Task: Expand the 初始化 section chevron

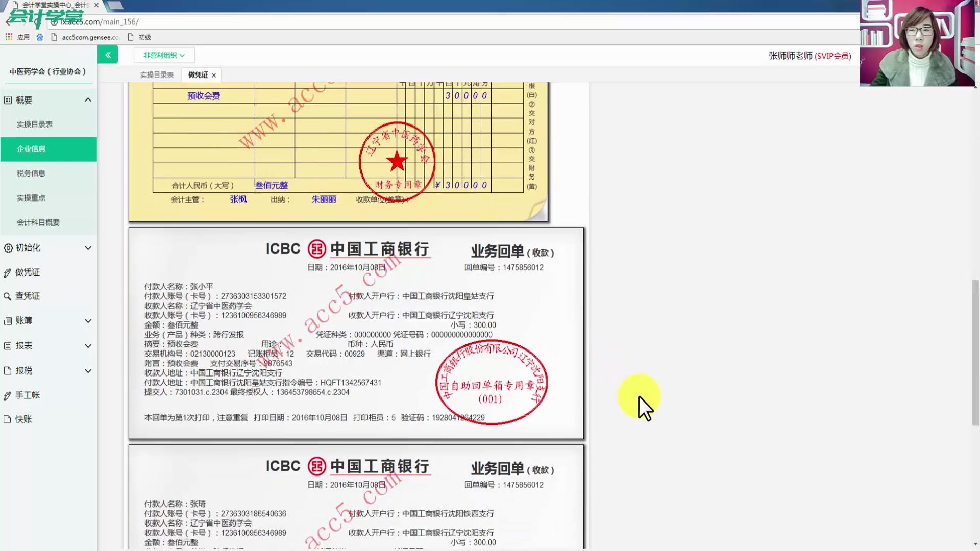Action: coord(88,248)
